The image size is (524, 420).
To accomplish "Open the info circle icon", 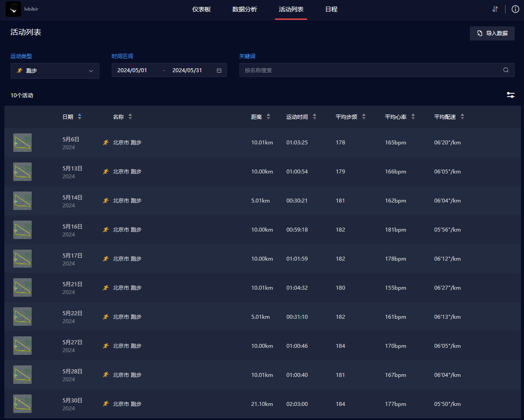I will (515, 9).
